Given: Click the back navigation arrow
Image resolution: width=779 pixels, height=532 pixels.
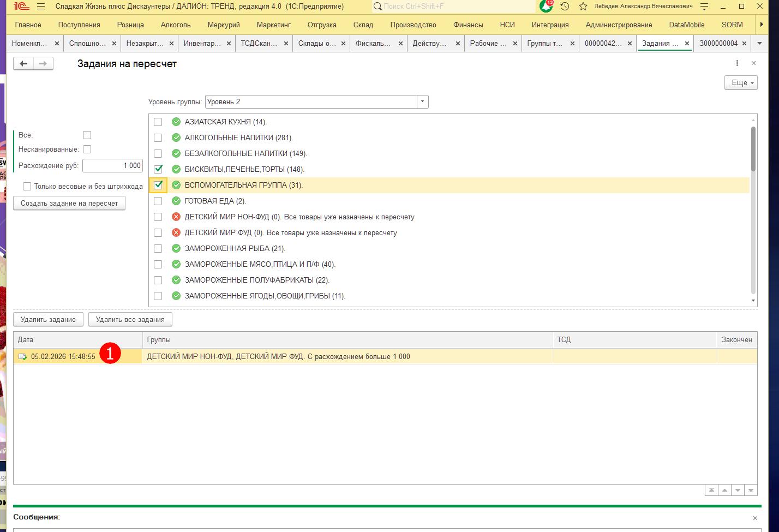Looking at the screenshot, I should click(23, 64).
